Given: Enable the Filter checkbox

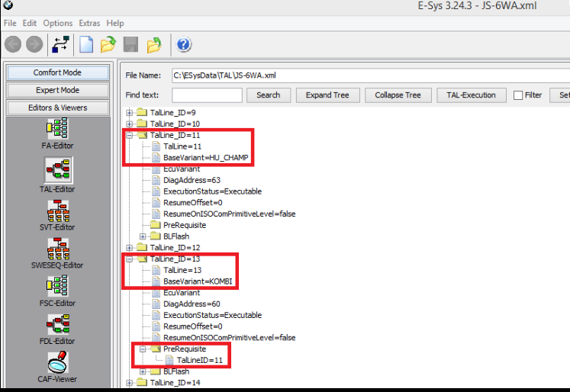Looking at the screenshot, I should coord(518,95).
